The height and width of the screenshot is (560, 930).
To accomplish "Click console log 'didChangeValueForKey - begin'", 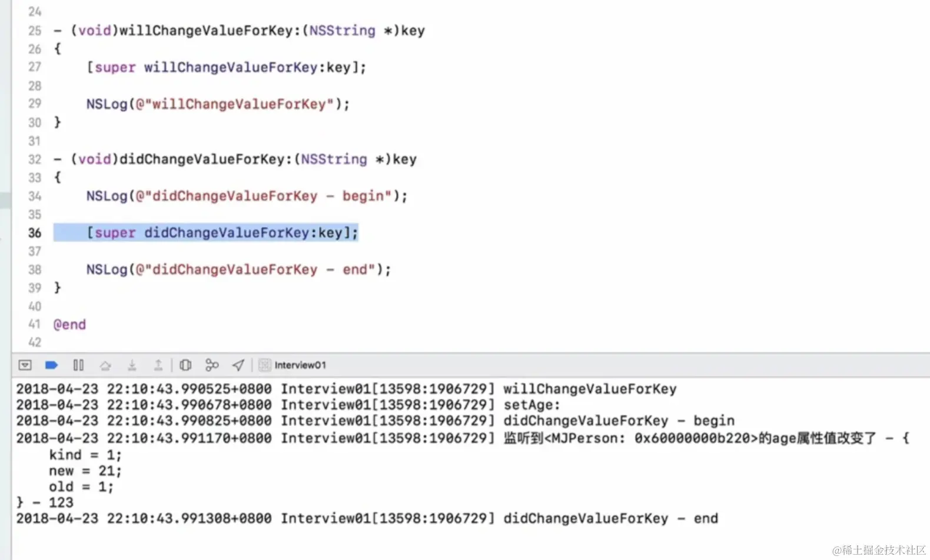I will pyautogui.click(x=376, y=421).
